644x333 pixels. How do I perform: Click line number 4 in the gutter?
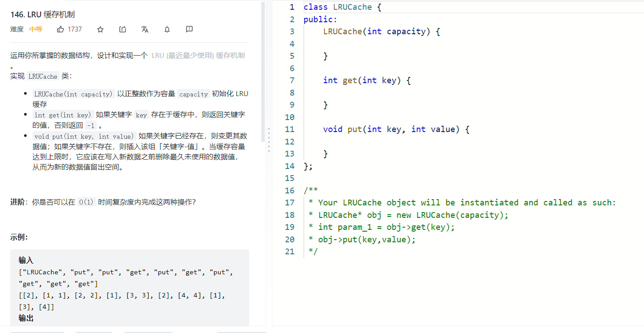(292, 44)
